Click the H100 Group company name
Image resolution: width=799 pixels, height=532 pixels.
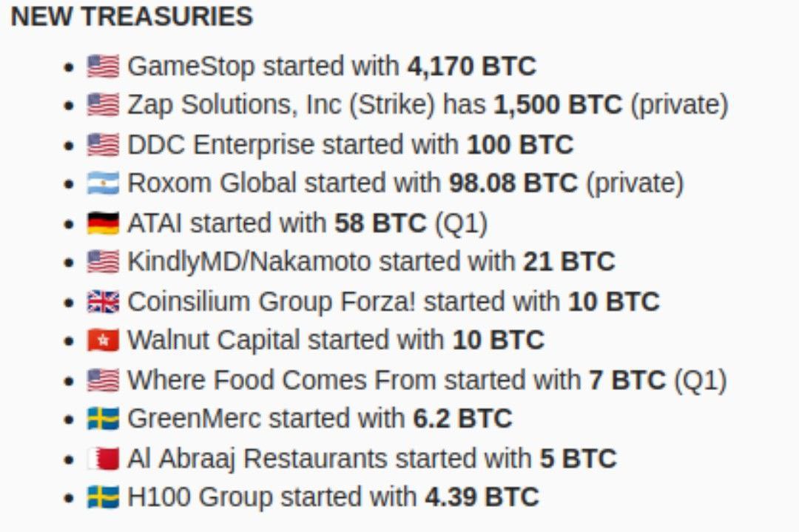pos(200,497)
